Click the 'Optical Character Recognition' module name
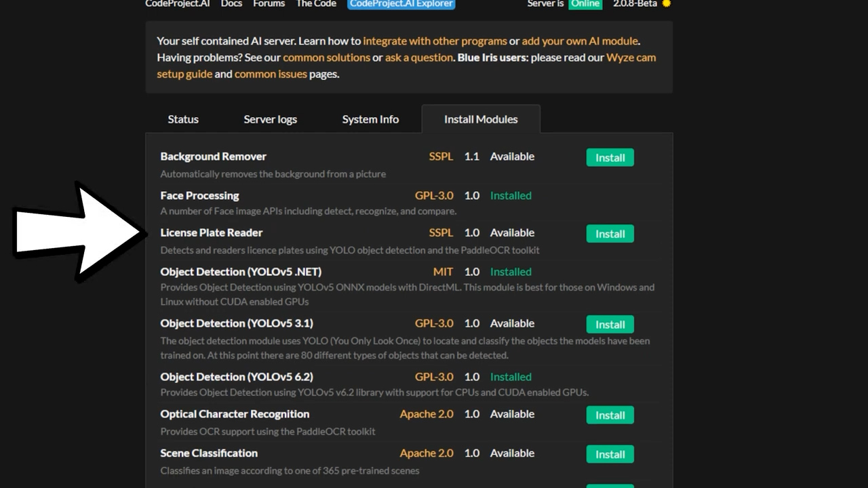 235,414
